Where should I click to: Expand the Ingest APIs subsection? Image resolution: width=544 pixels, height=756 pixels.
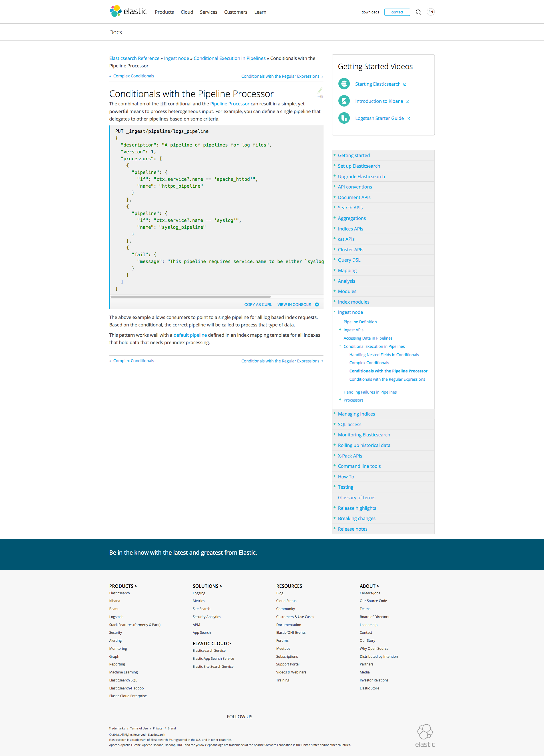click(x=340, y=329)
